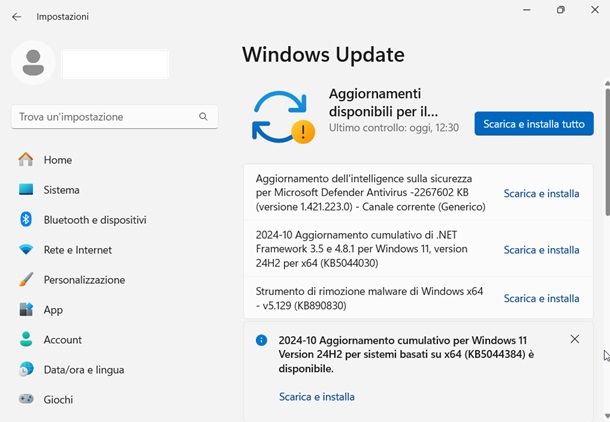Click the Bluetooth icon in sidebar

26,219
